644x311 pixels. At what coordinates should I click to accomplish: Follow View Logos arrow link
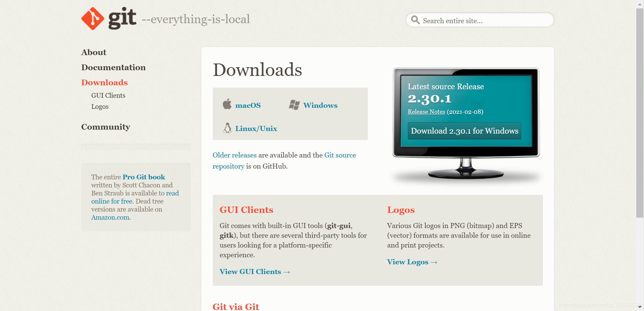click(x=412, y=262)
